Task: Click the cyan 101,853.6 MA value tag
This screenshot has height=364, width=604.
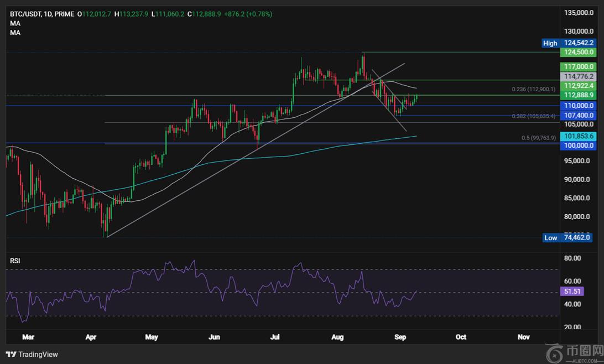Action: click(x=578, y=136)
